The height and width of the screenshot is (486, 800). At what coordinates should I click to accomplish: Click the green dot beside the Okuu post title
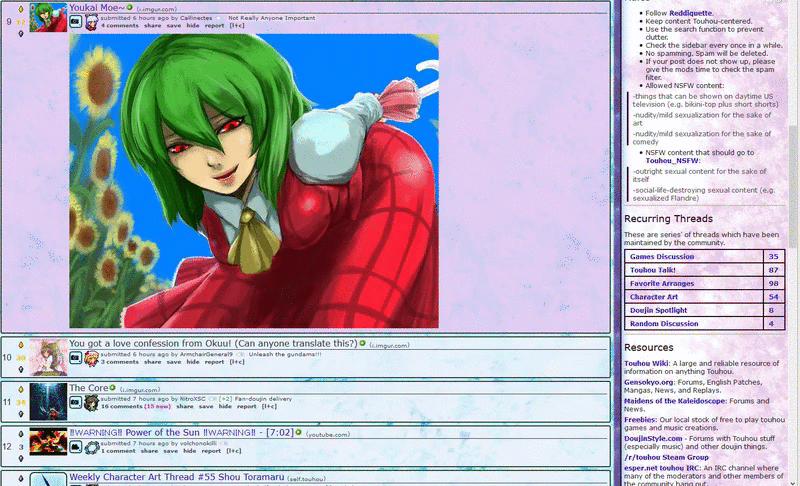tap(363, 343)
